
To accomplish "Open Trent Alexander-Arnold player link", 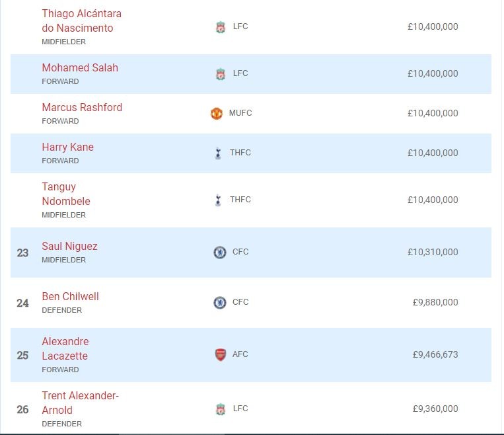I will pos(80,402).
